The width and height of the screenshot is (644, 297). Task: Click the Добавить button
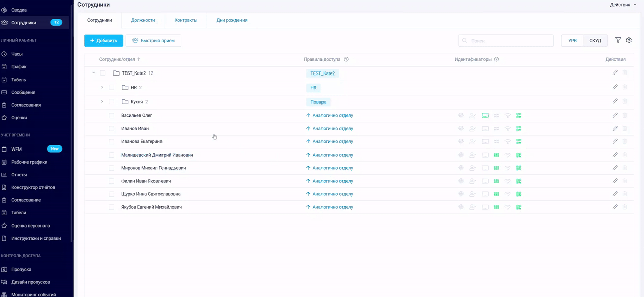coord(103,41)
